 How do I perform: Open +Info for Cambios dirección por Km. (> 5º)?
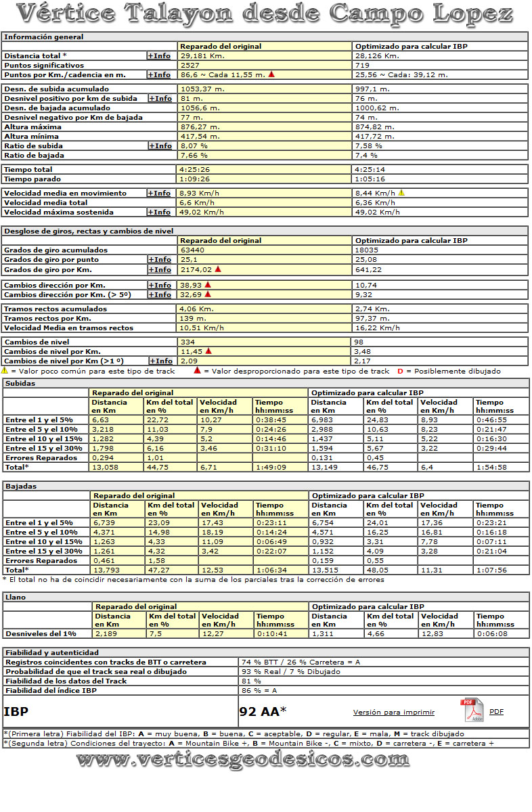coord(160,295)
